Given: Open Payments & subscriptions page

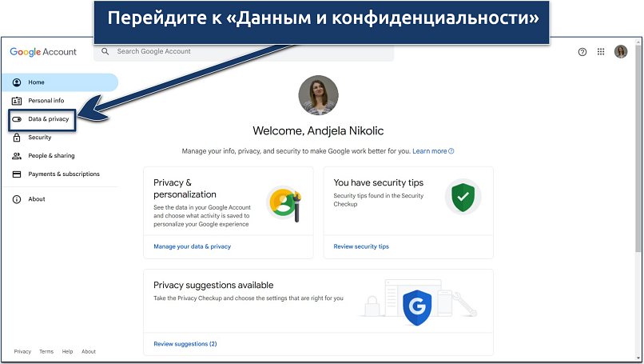Looking at the screenshot, I should point(63,174).
